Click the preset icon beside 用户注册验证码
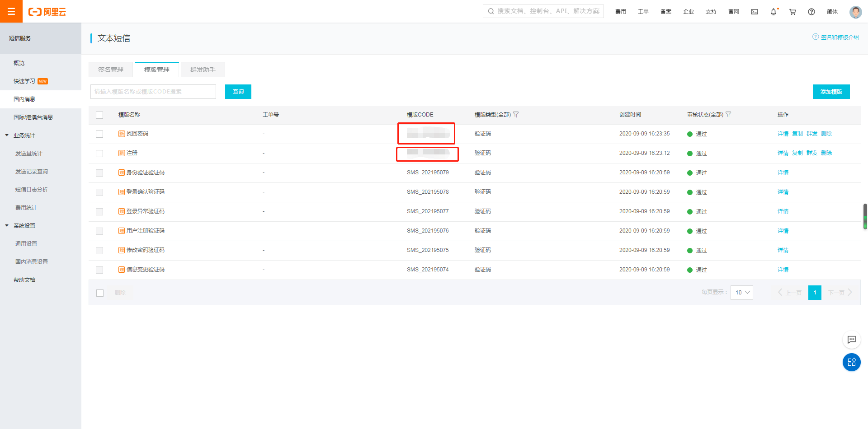 pyautogui.click(x=121, y=231)
